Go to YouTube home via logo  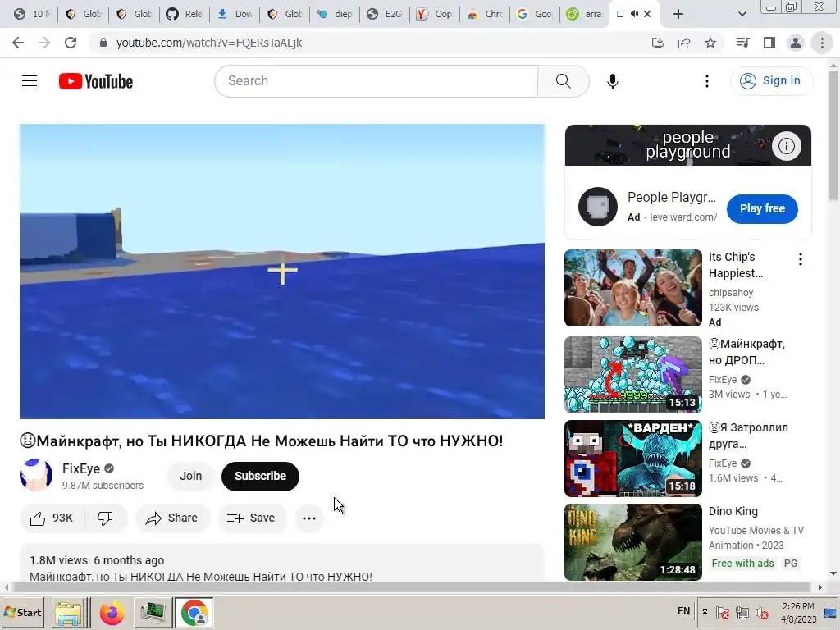tap(96, 81)
